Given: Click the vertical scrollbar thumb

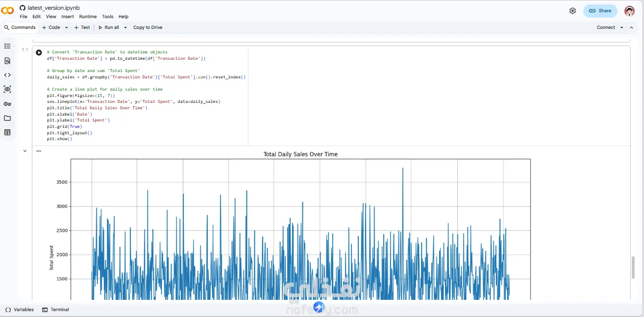Looking at the screenshot, I should [633, 267].
